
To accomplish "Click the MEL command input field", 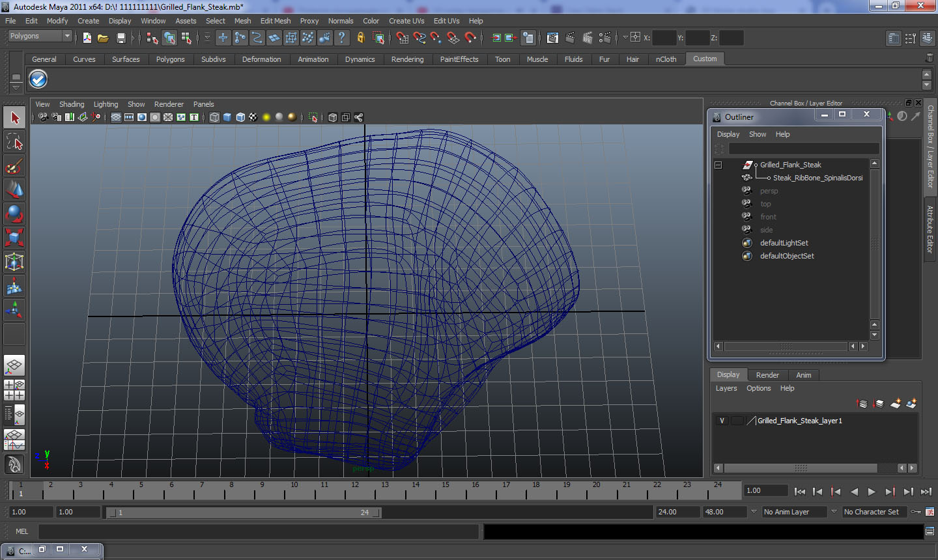I will point(259,531).
